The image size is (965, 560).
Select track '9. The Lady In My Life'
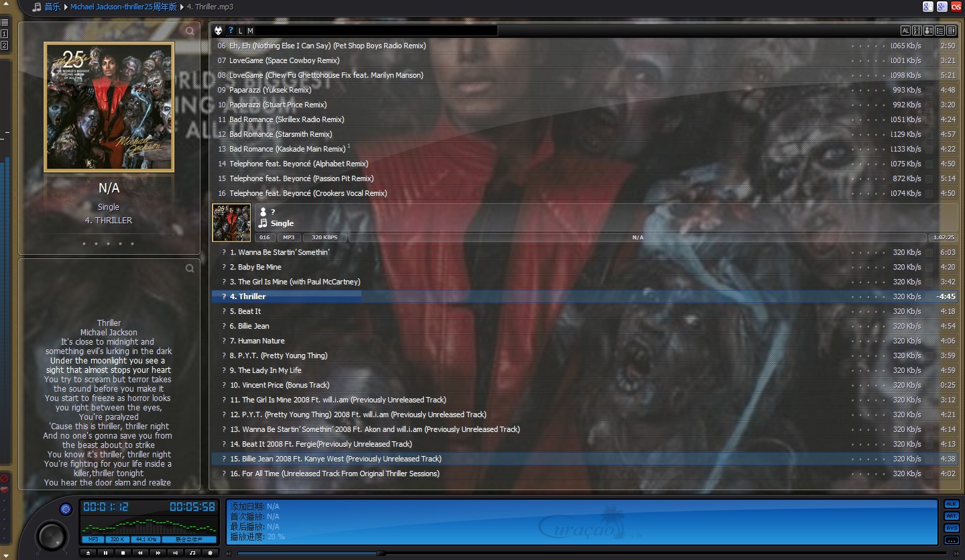coord(584,370)
